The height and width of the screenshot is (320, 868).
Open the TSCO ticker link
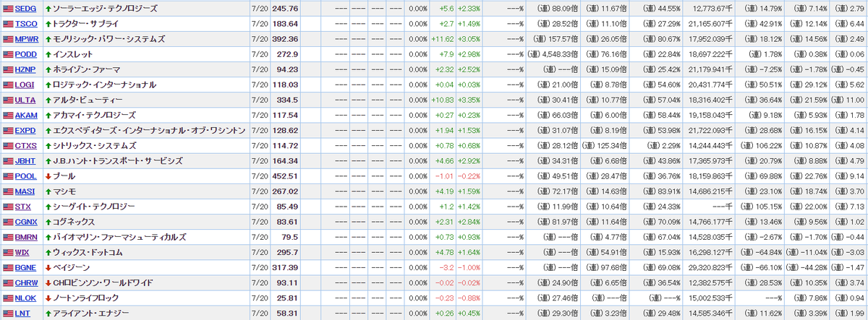pos(25,25)
